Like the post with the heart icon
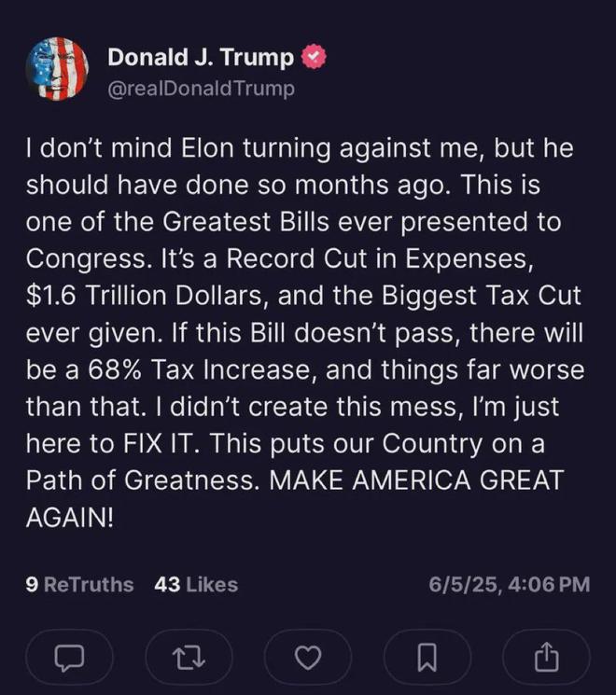 point(307,659)
